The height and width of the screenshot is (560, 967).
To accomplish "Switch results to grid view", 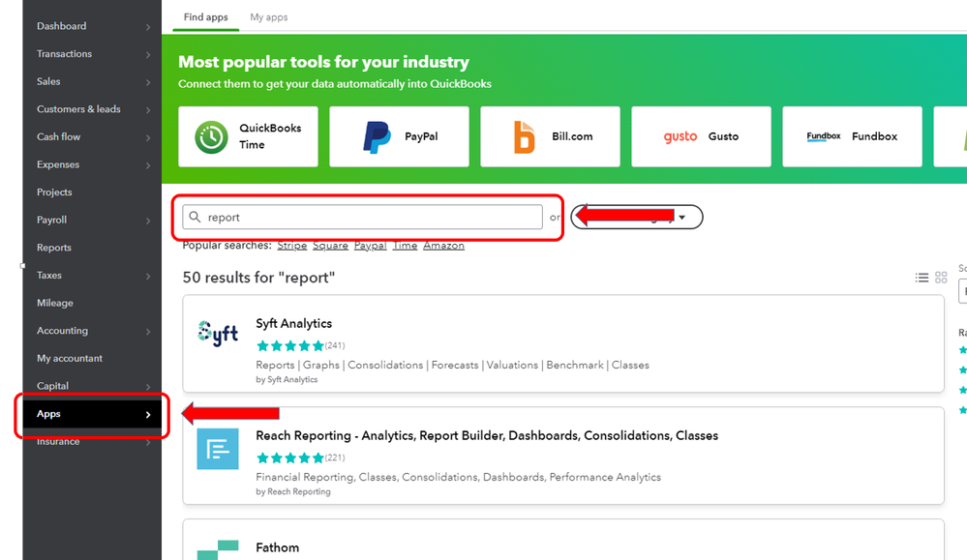I will point(941,278).
